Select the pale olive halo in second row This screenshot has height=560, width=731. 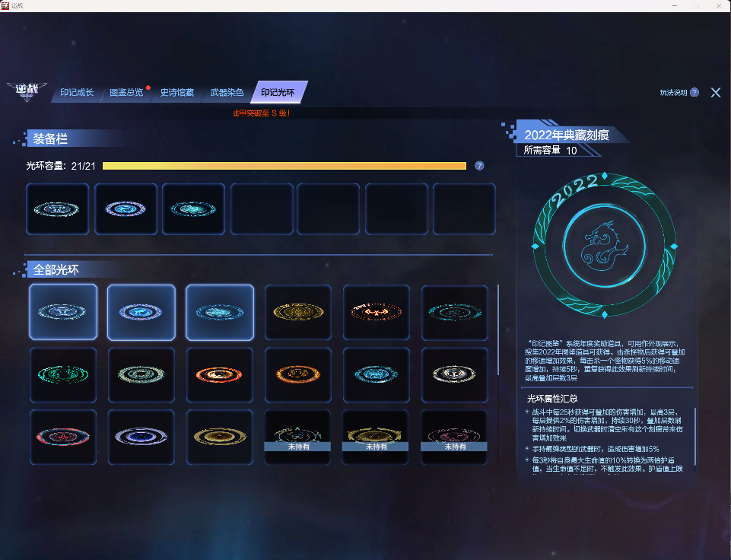141,374
